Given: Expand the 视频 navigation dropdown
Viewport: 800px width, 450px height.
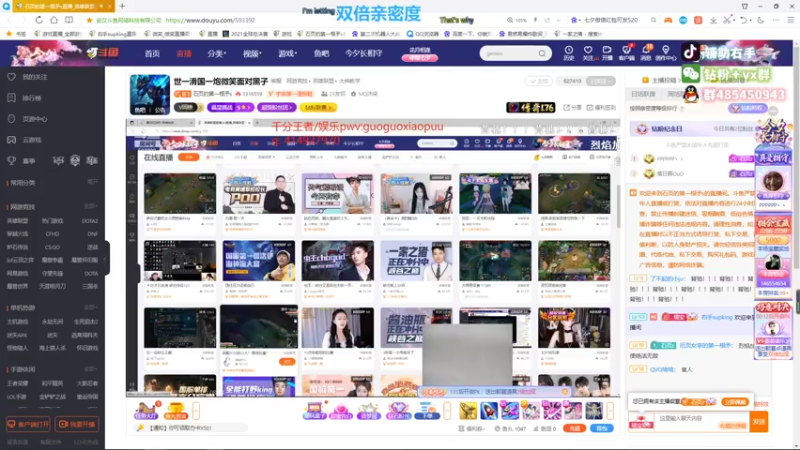Looking at the screenshot, I should click(x=252, y=53).
